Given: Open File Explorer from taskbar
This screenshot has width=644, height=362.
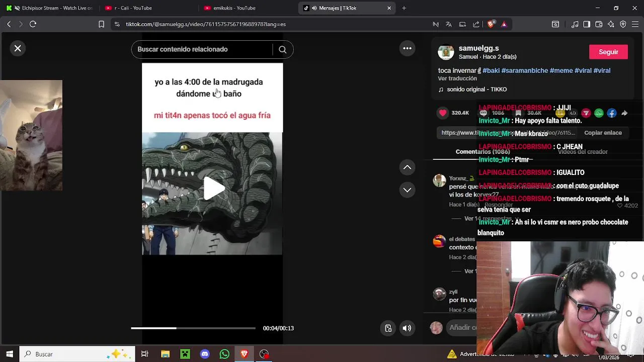Looking at the screenshot, I should click(165, 354).
